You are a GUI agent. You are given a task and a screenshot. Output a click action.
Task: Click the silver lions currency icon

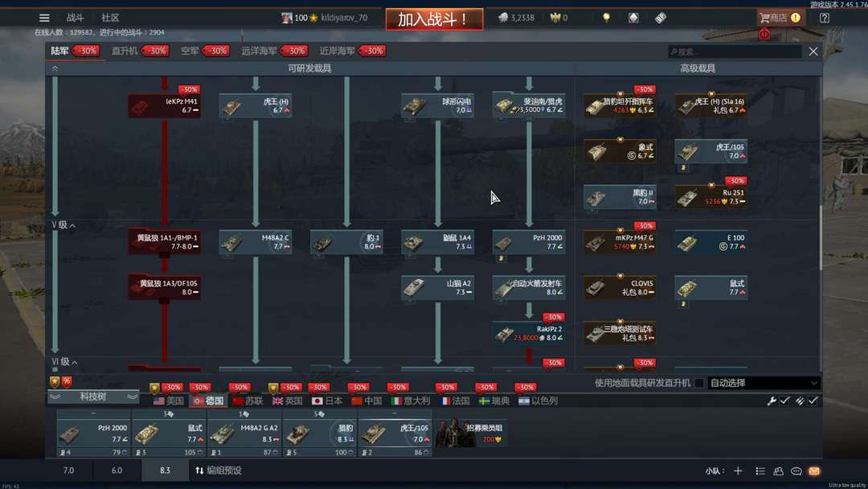pos(503,18)
